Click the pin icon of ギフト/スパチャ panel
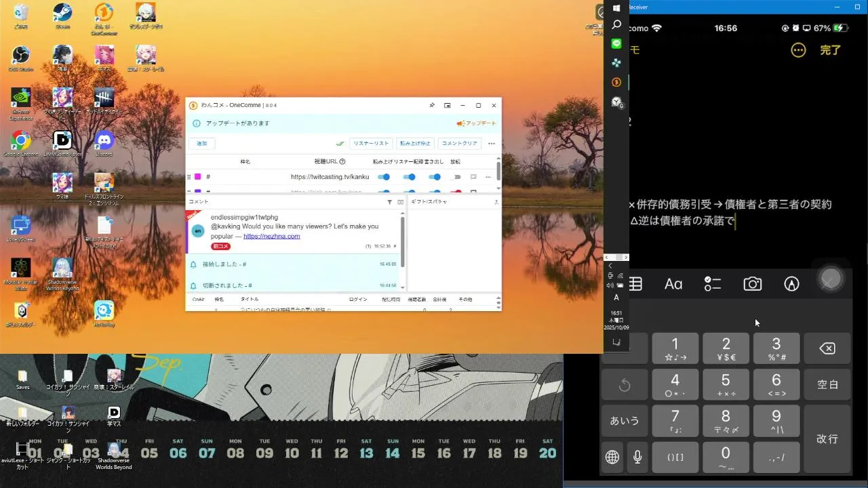The image size is (868, 488). coord(496,202)
